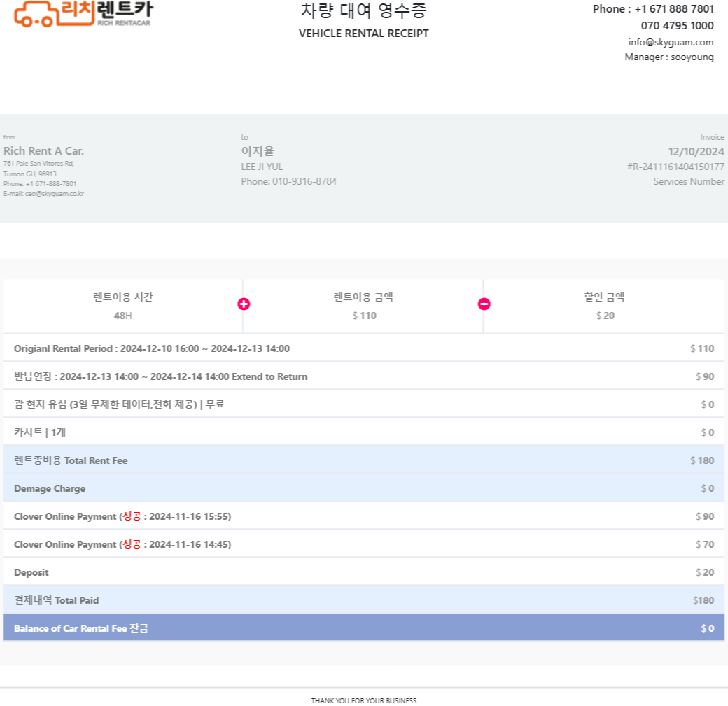Click the info@skyguam.com email address
The width and height of the screenshot is (728, 706).
coord(671,42)
